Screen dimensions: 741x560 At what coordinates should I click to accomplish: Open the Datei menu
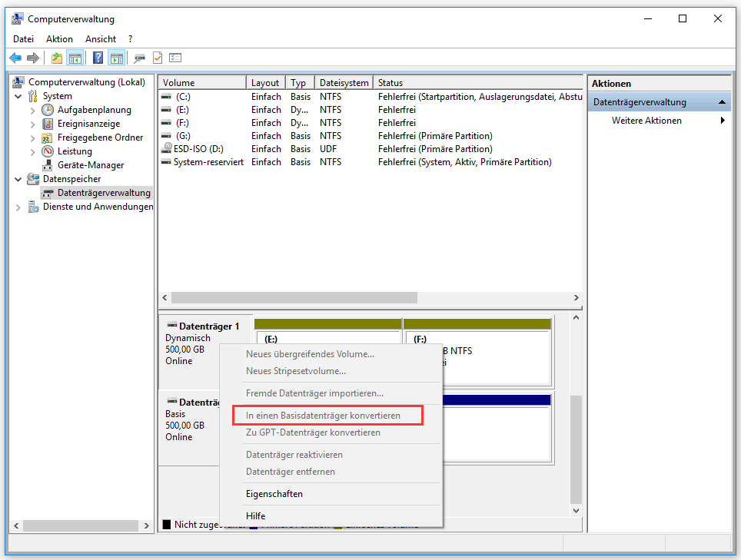(24, 39)
